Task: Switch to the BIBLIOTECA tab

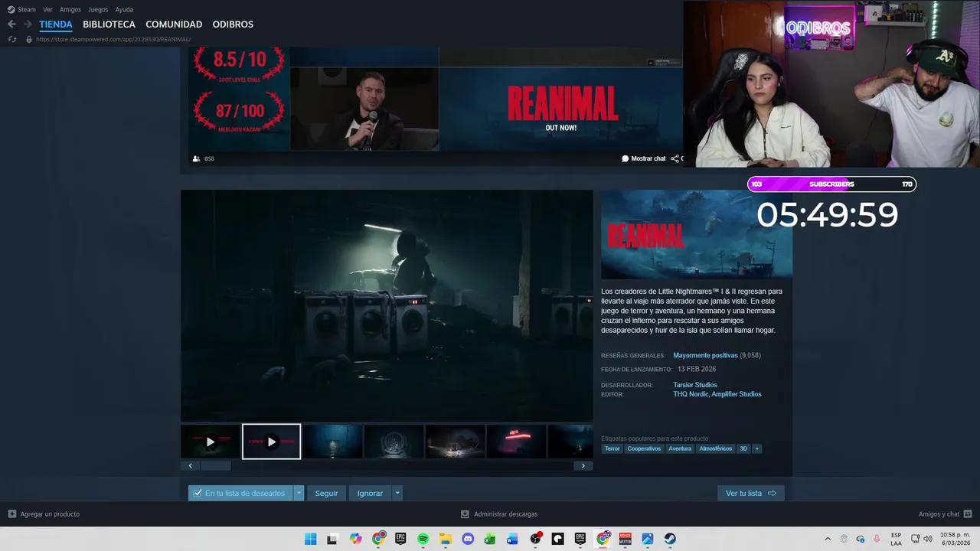Action: pyautogui.click(x=109, y=24)
